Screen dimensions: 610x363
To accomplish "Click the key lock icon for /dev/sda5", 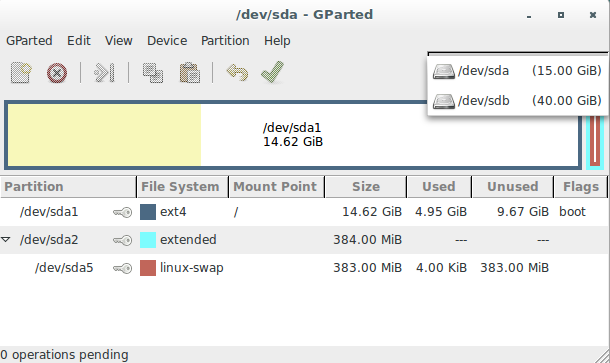I will [123, 268].
